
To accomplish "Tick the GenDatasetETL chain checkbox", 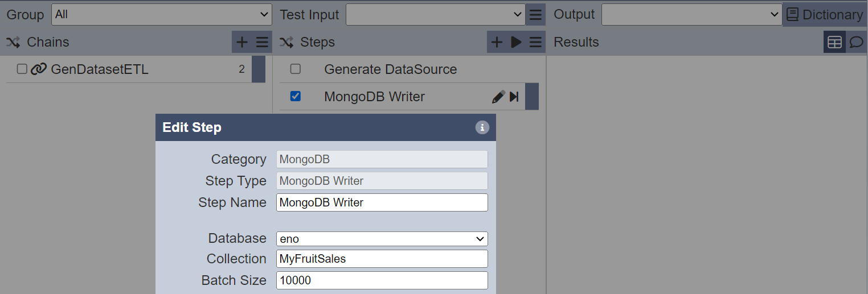I will click(x=22, y=69).
